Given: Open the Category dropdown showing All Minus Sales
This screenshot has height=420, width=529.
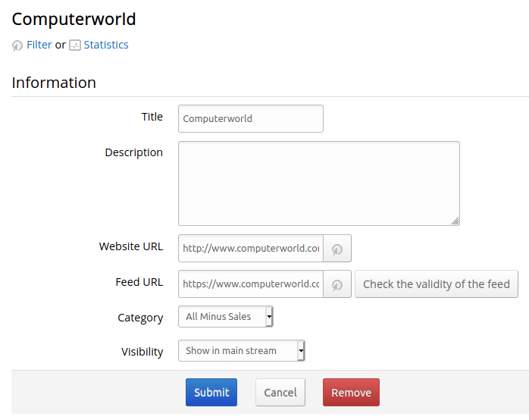Looking at the screenshot, I should 225,316.
